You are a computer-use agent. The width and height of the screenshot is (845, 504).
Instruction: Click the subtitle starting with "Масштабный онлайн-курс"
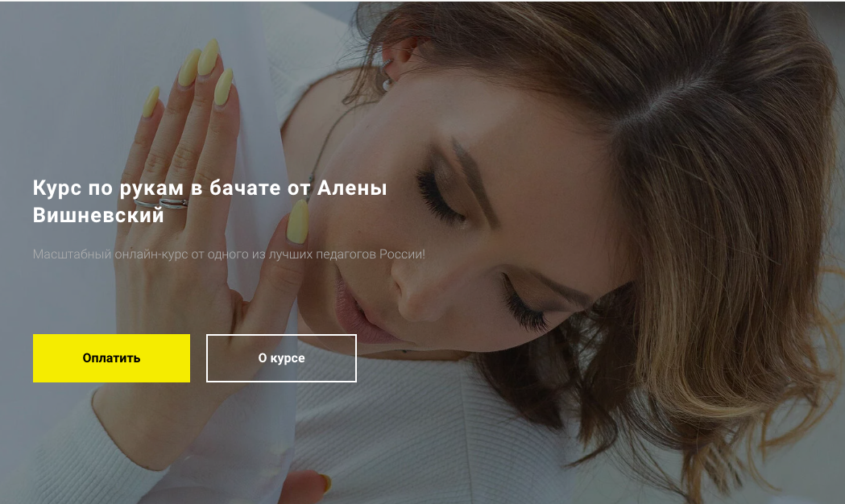coord(229,254)
